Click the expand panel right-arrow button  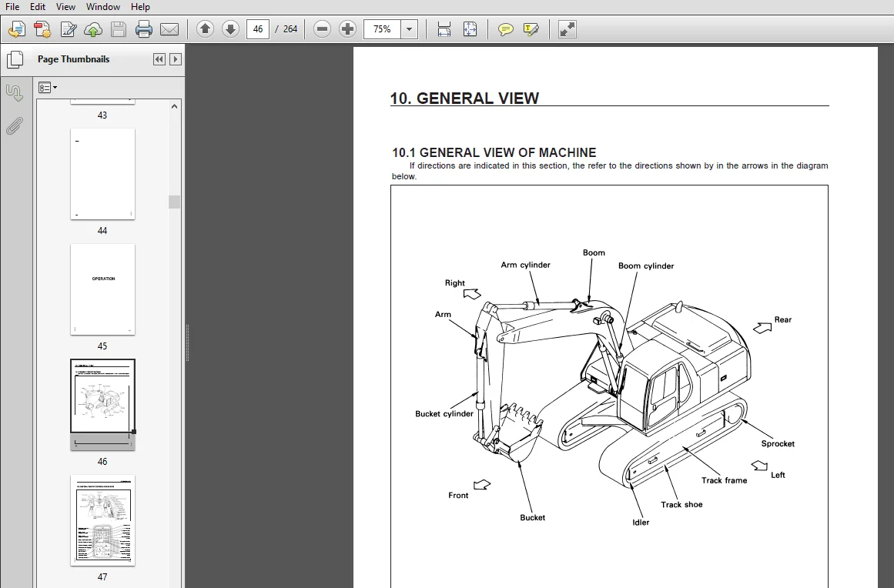[x=175, y=59]
